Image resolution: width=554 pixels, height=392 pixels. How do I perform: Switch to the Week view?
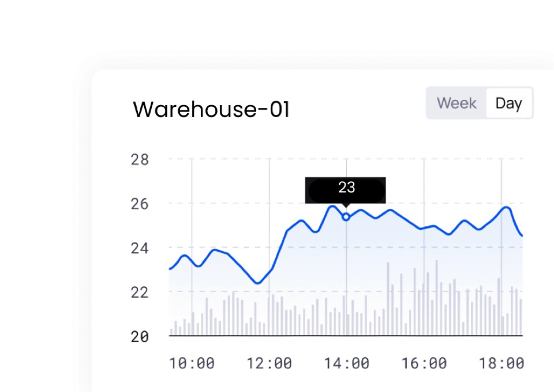tap(456, 103)
